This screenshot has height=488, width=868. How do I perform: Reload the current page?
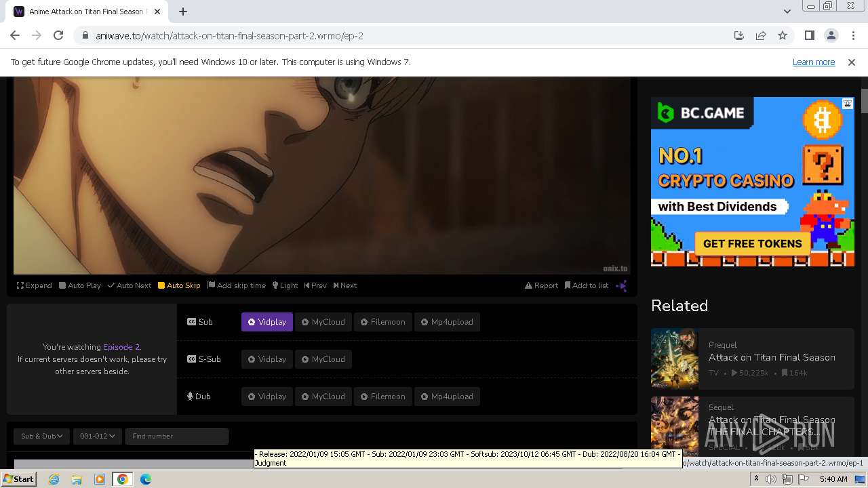(x=58, y=35)
